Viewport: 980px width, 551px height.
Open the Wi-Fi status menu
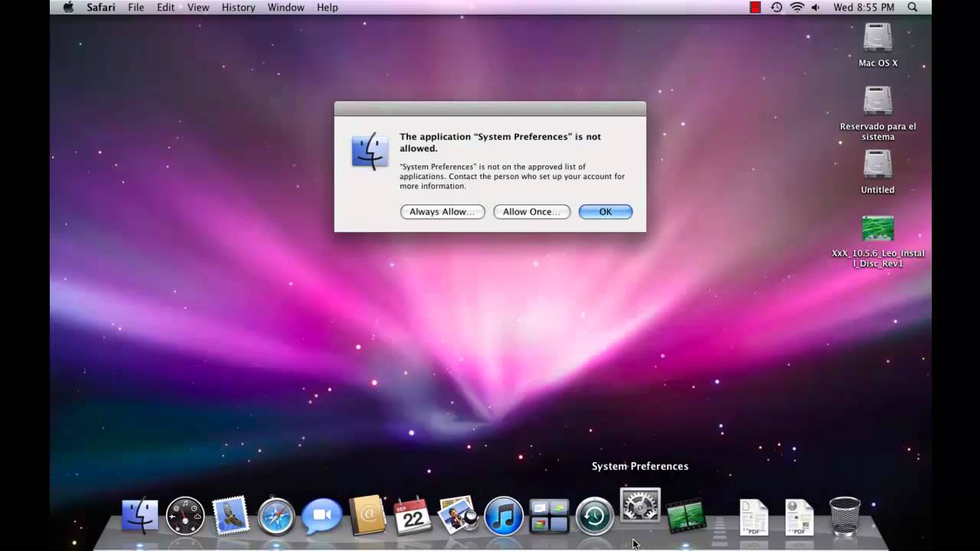[x=797, y=7]
